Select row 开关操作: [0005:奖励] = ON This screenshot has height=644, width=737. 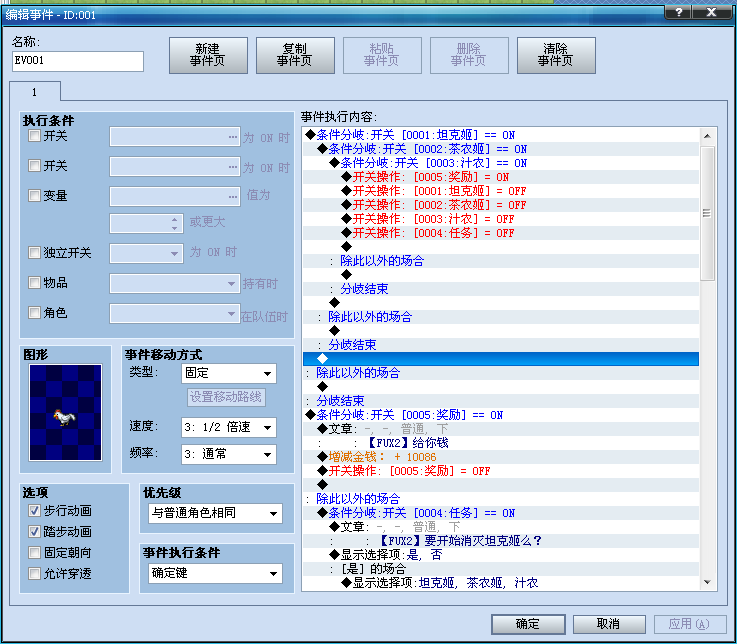coord(501,177)
